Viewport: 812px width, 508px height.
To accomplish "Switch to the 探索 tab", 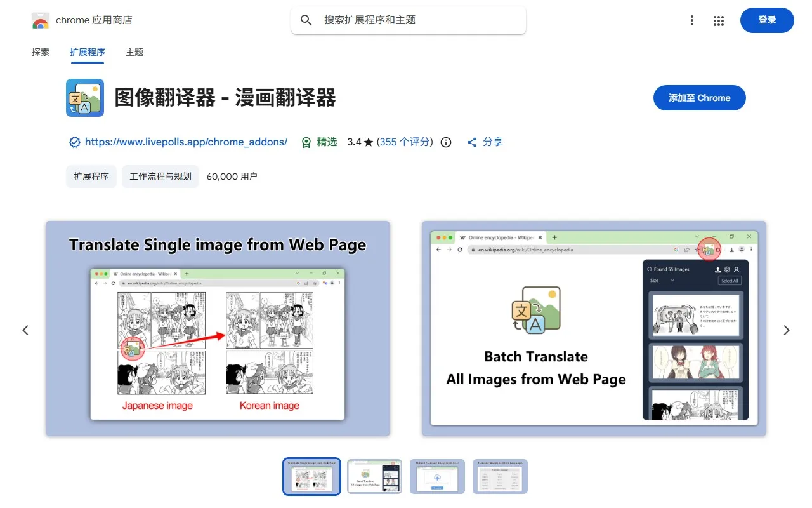I will (x=40, y=52).
